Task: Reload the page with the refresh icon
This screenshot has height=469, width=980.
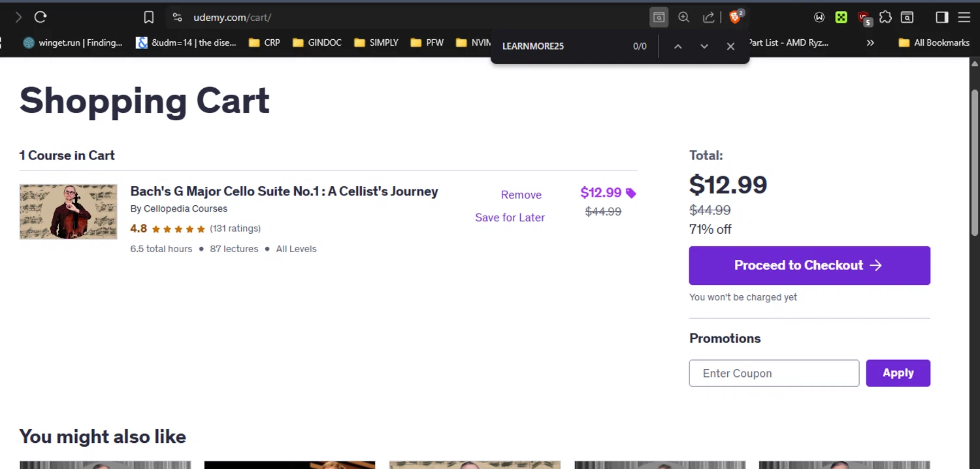Action: pyautogui.click(x=41, y=18)
